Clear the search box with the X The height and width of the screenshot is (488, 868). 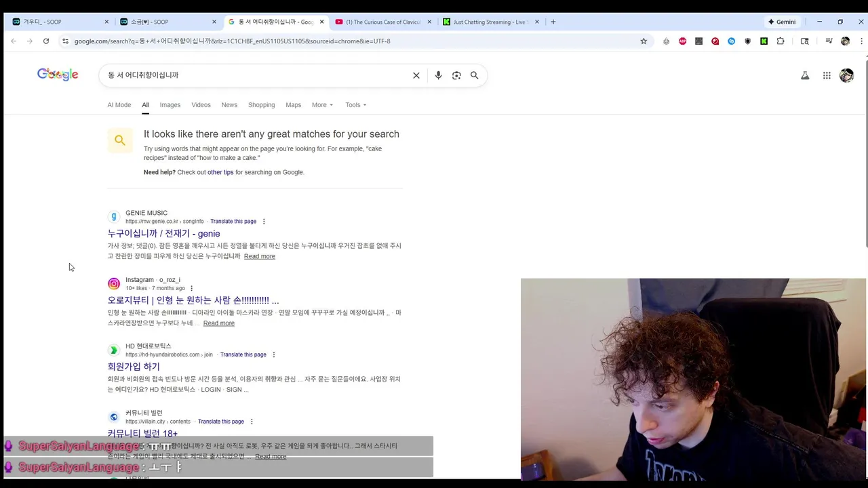click(x=416, y=75)
